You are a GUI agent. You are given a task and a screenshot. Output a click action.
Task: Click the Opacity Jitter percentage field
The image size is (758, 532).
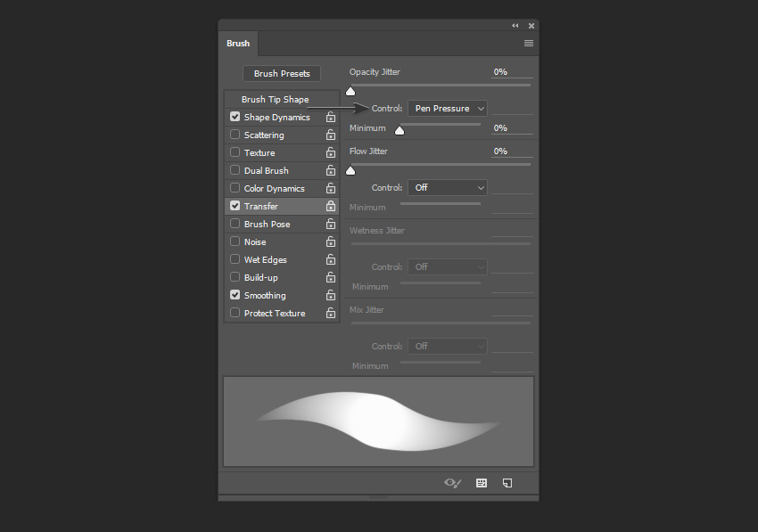pos(512,72)
